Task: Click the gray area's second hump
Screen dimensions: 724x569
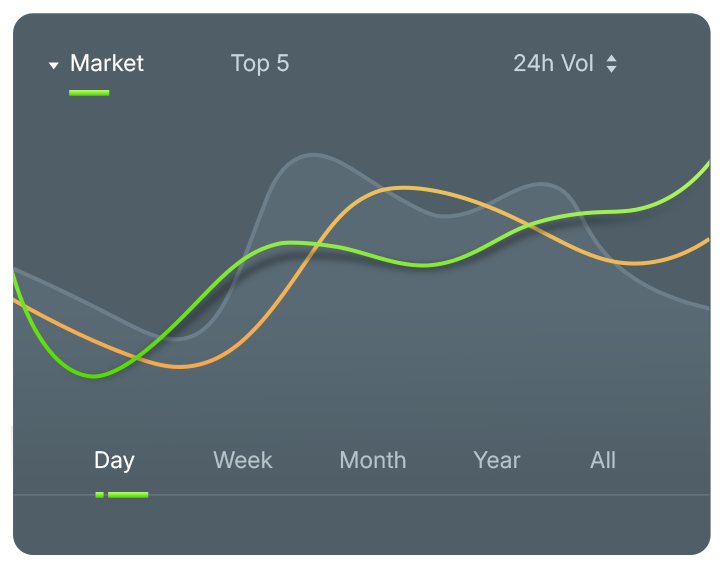Action: [541, 184]
